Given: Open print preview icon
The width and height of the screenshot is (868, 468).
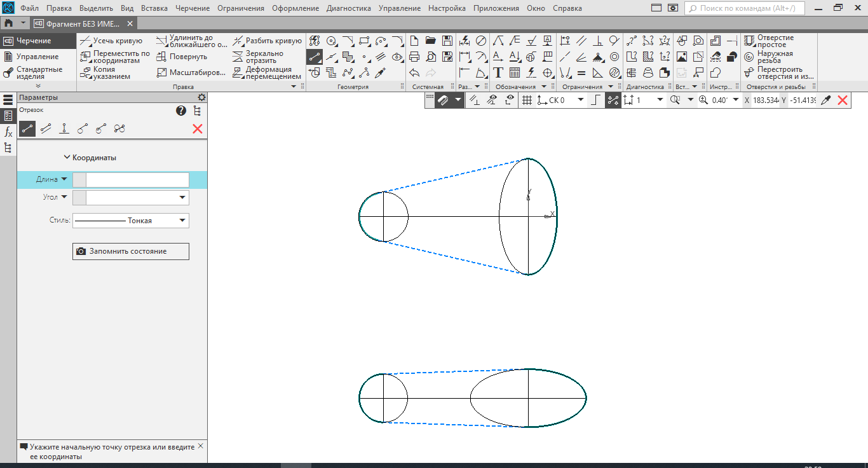Looking at the screenshot, I should 431,57.
